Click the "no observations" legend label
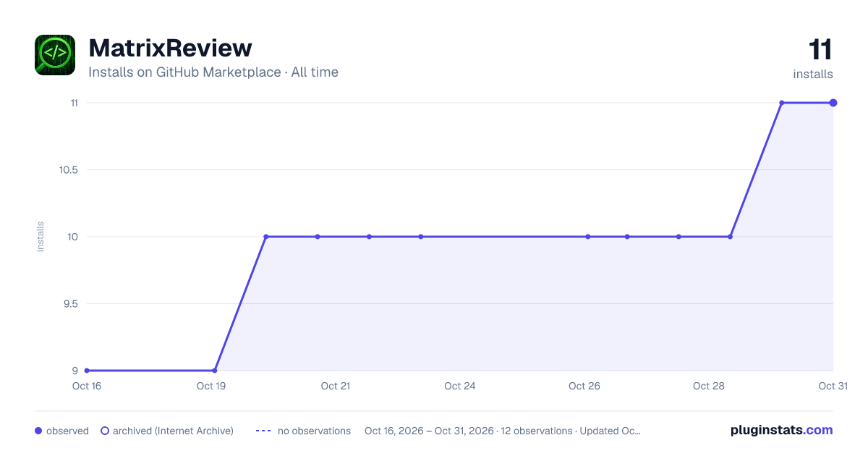868x456 pixels. click(314, 431)
